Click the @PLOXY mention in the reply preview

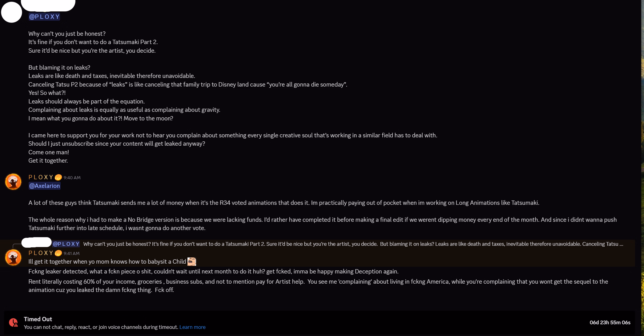tap(66, 244)
